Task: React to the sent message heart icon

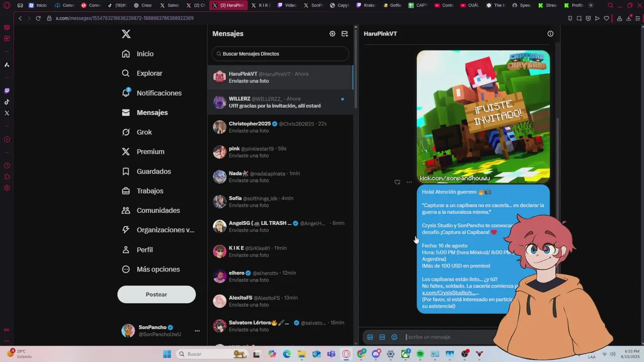Action: [x=397, y=182]
